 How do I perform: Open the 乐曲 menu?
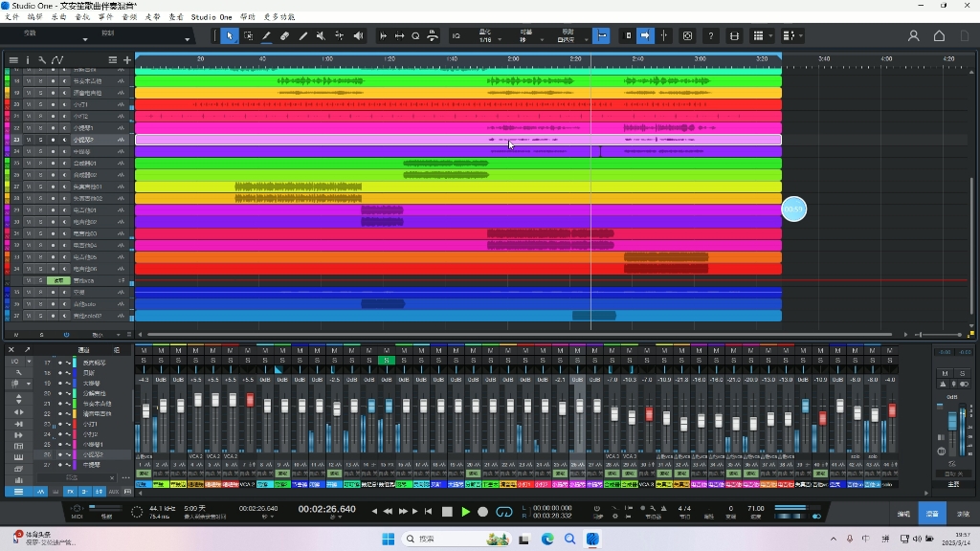point(58,17)
